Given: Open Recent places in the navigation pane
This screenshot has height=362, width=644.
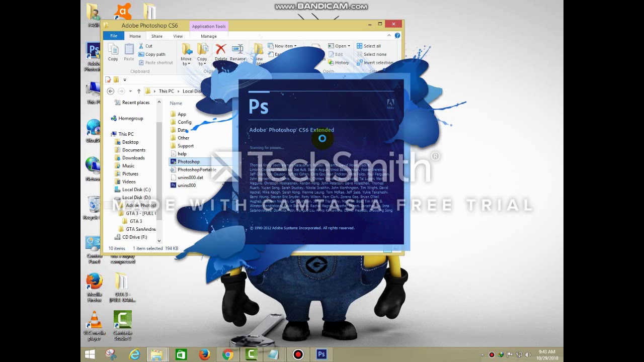Looking at the screenshot, I should point(132,103).
